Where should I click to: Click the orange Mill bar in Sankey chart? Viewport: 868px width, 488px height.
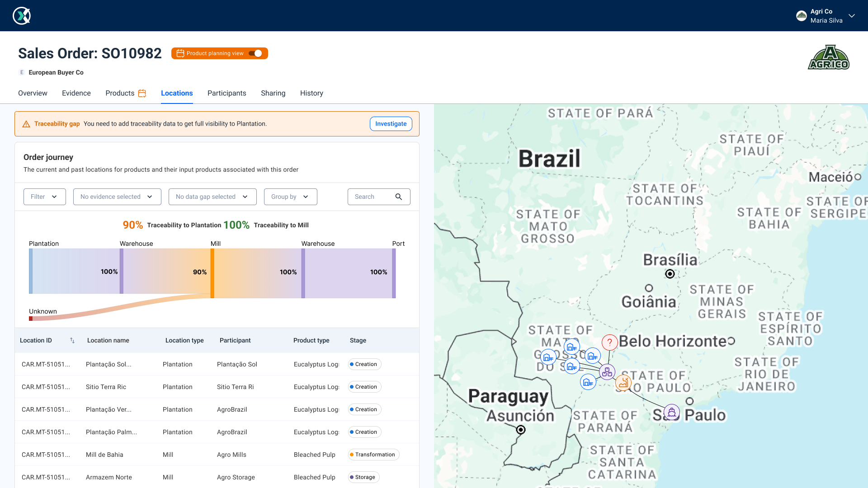pos(212,273)
